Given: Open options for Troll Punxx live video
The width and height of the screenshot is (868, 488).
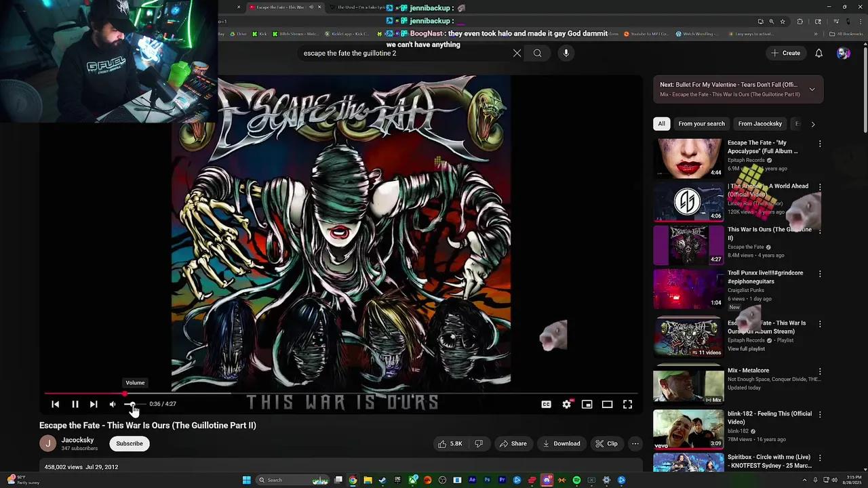Looking at the screenshot, I should (820, 274).
